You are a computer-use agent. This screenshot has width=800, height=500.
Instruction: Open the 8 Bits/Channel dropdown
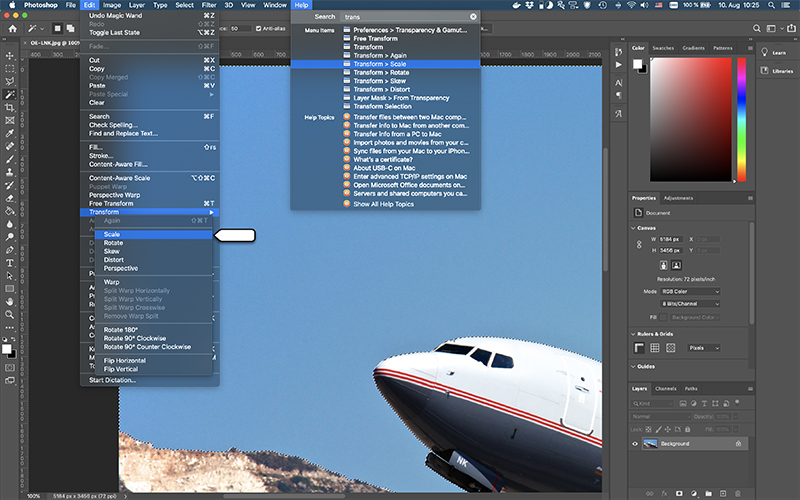[690, 303]
